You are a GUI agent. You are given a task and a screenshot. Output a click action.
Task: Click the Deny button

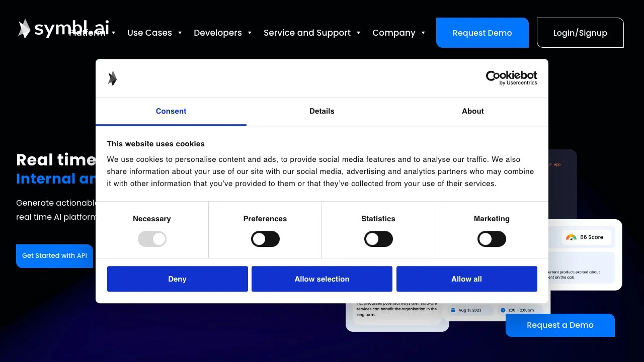[178, 279]
